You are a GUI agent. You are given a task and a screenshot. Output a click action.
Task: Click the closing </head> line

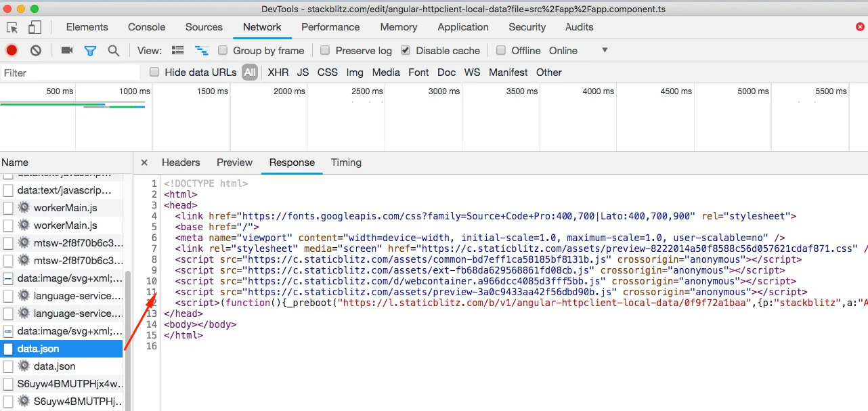183,313
